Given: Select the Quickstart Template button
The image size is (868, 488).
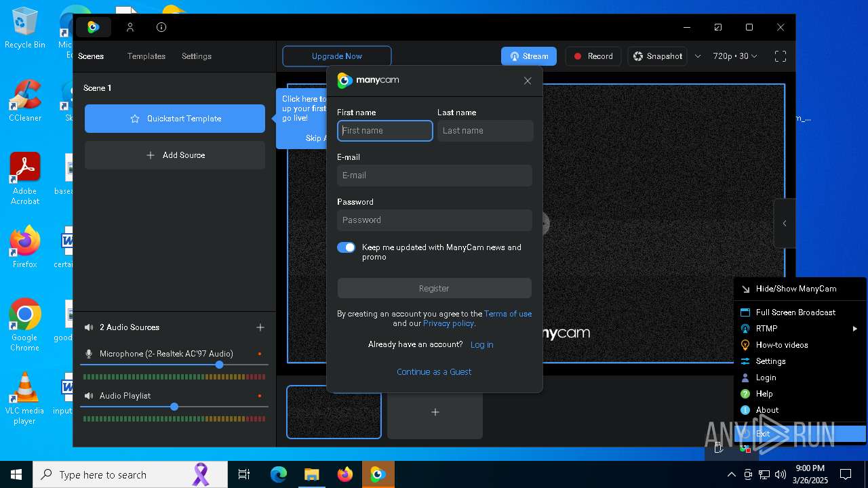Looking at the screenshot, I should (x=175, y=119).
